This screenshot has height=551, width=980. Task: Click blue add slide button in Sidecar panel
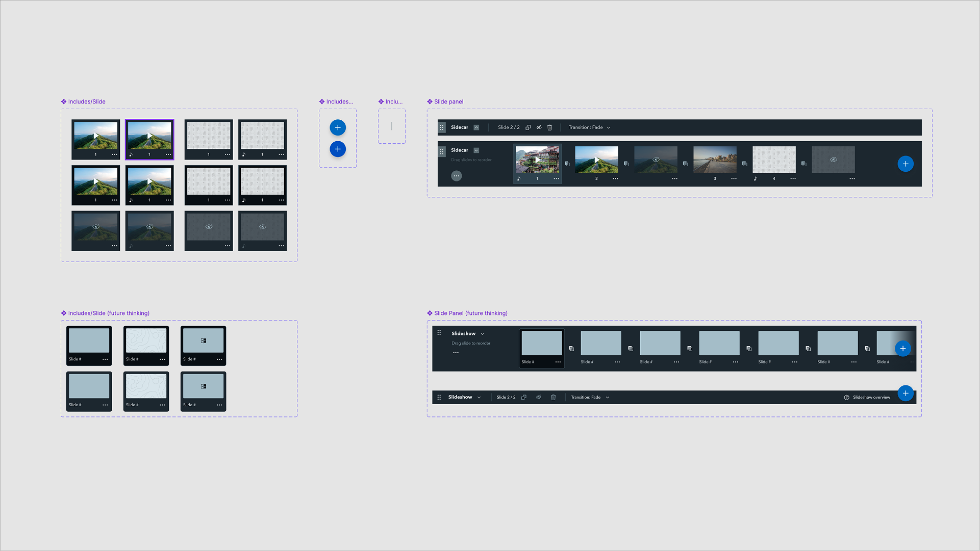pos(906,164)
